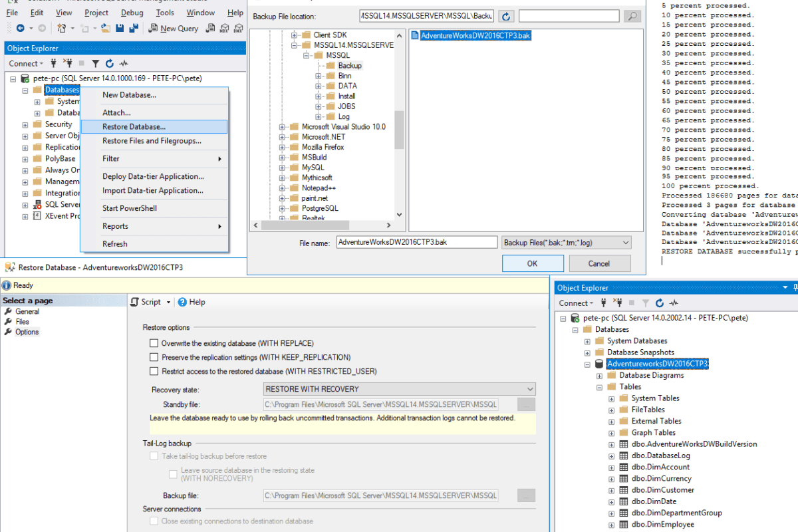Check Restrict access to the restored database
This screenshot has height=532, width=798.
pos(154,371)
